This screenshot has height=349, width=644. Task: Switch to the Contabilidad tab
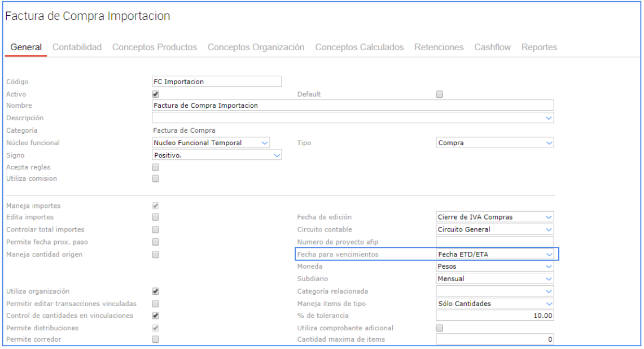tap(77, 47)
